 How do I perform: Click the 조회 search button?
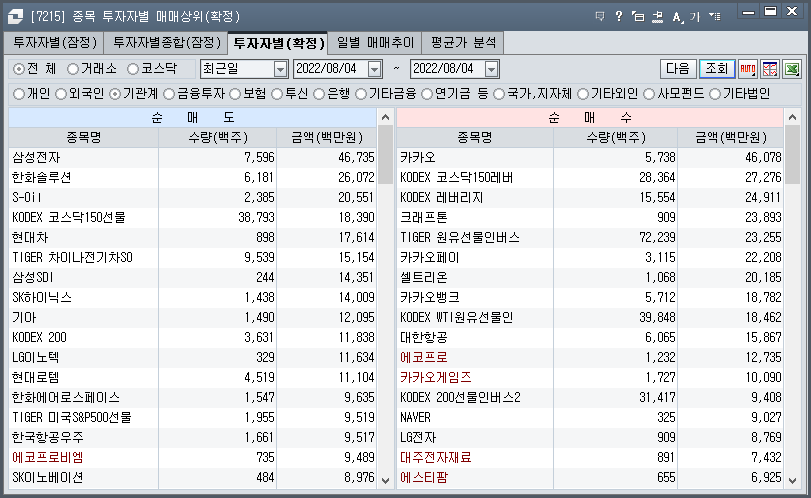tap(717, 69)
